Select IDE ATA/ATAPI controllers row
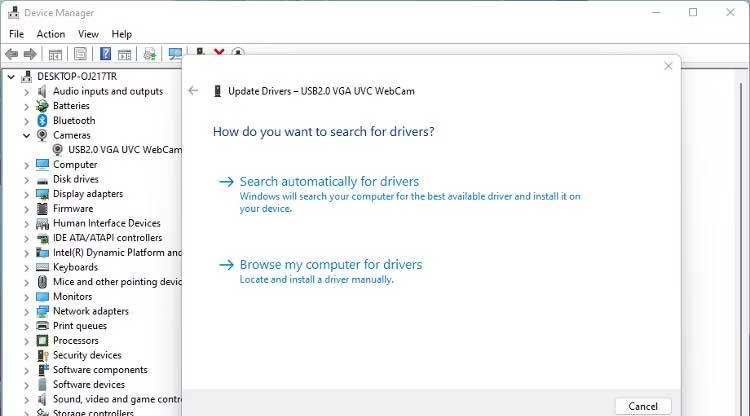This screenshot has height=416, width=750. pos(108,238)
